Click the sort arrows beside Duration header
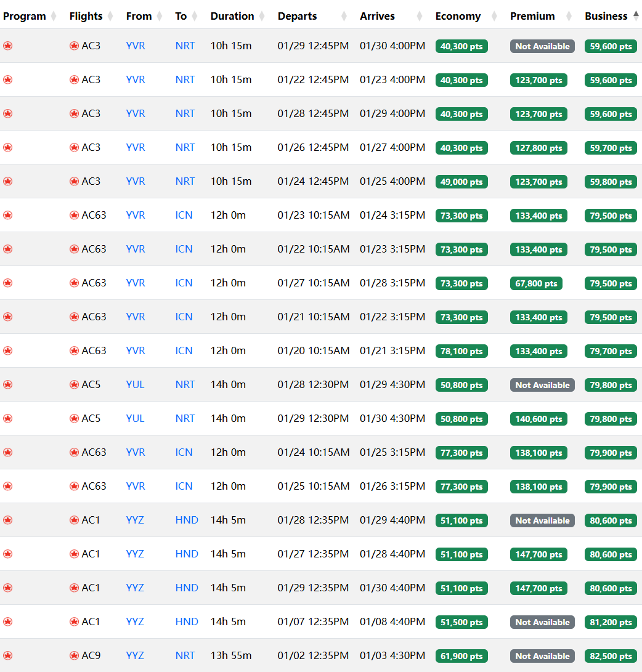642x672 pixels. [262, 16]
